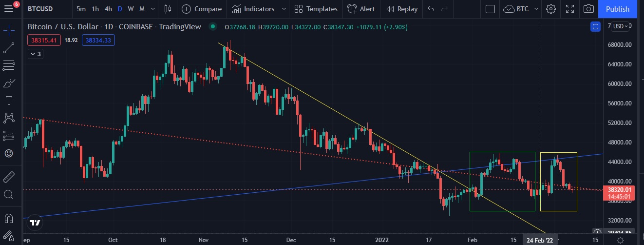Open chart settings gear in top bar
Image resolution: width=644 pixels, height=245 pixels.
point(551,9)
